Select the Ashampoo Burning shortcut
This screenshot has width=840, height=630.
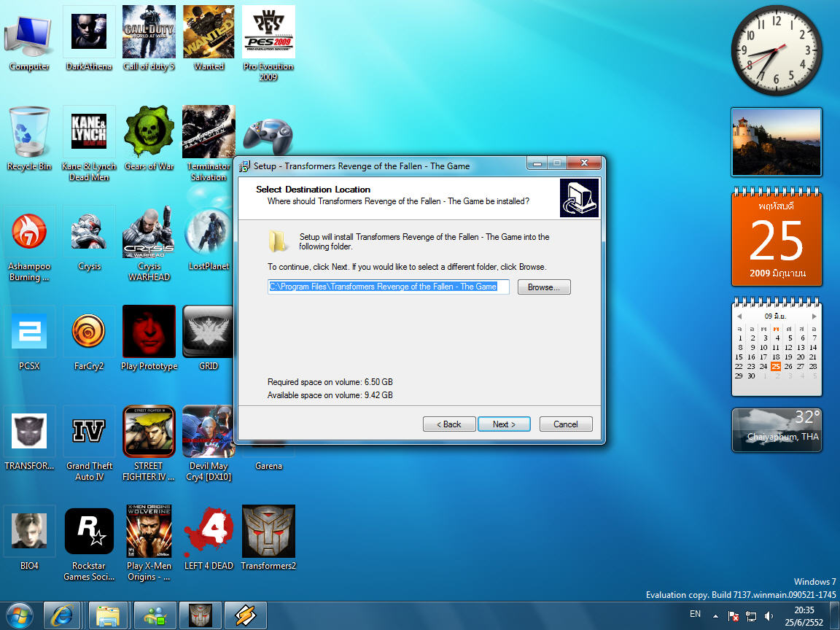(x=29, y=244)
